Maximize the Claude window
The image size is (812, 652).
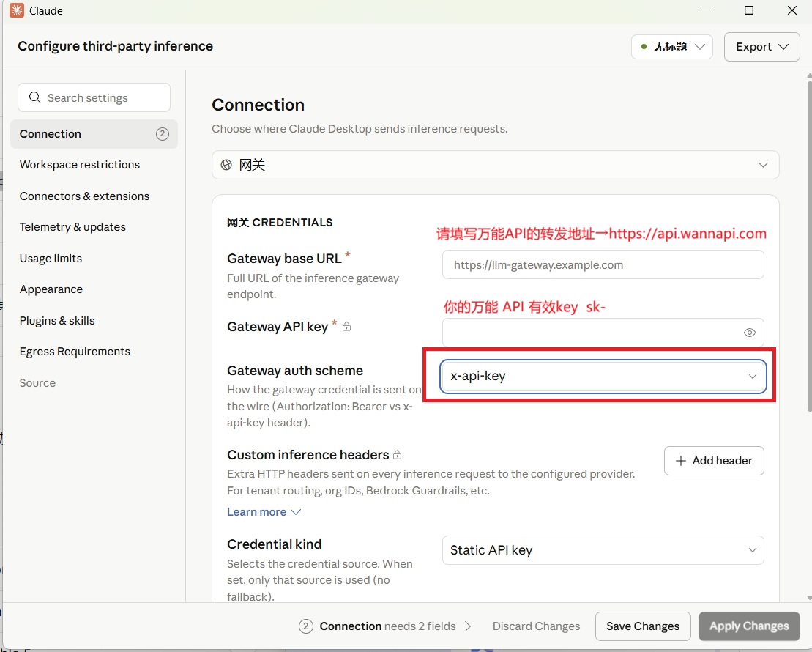pyautogui.click(x=749, y=10)
